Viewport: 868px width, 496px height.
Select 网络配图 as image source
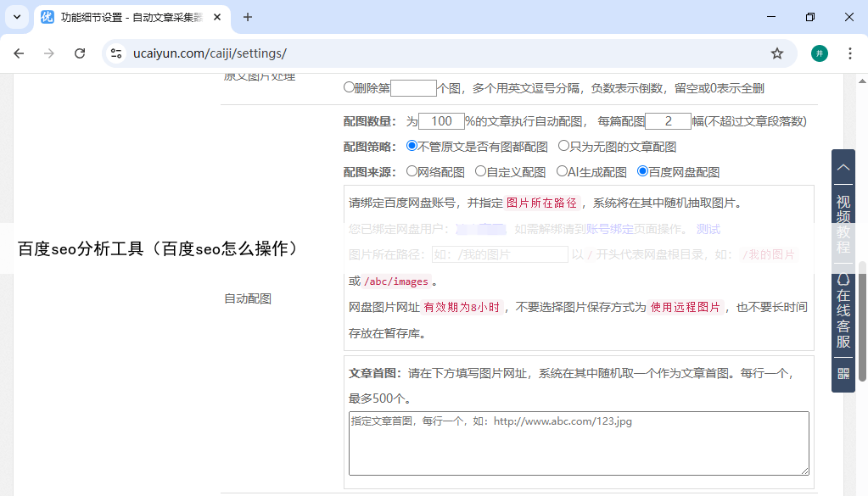point(412,171)
